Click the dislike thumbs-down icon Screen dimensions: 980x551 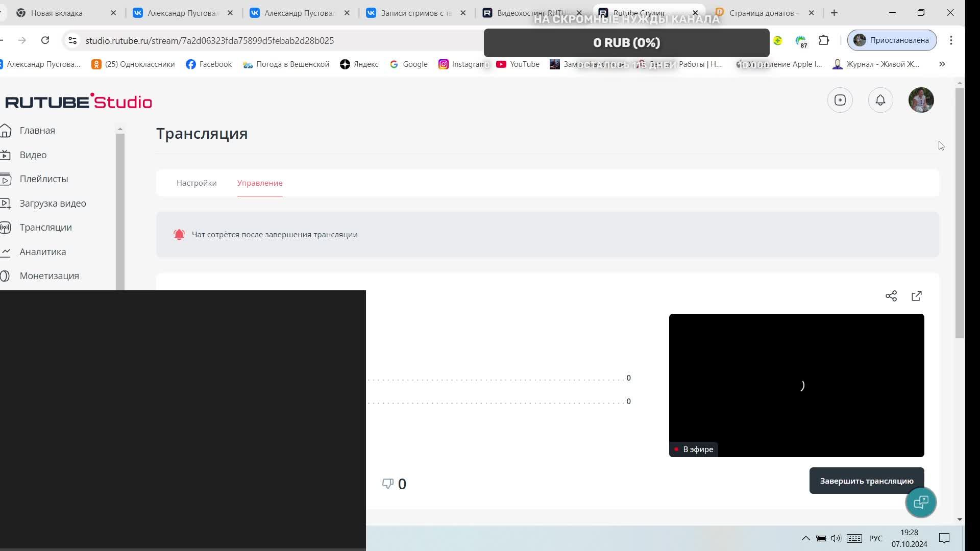click(388, 483)
